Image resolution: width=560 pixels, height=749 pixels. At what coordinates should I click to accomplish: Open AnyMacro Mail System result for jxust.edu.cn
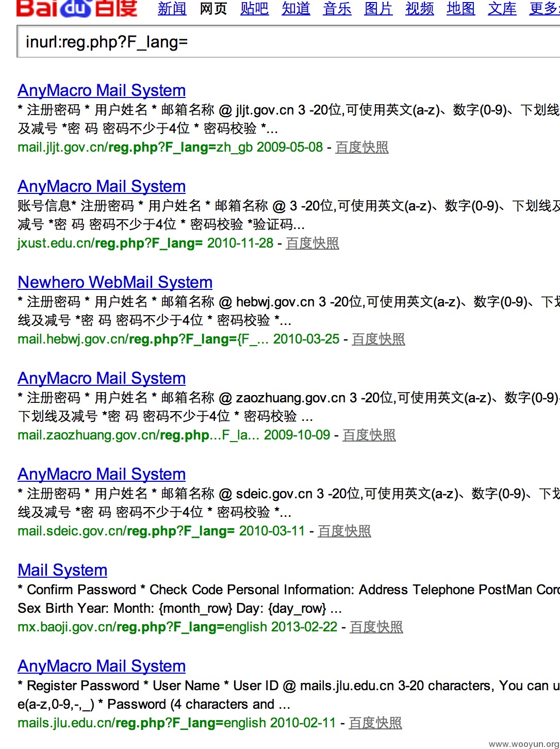[x=102, y=186]
